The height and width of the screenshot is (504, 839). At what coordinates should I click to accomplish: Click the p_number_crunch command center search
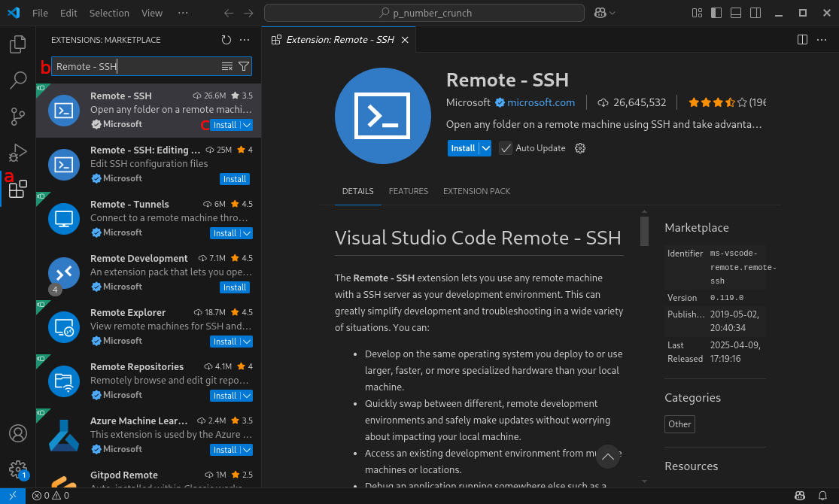[424, 13]
